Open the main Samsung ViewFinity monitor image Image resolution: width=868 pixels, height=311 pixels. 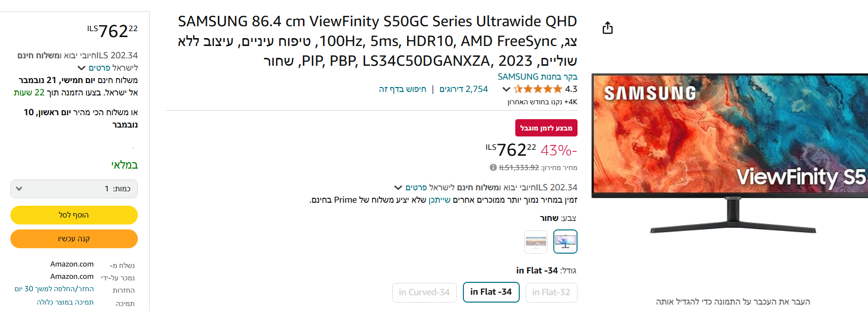tap(729, 153)
